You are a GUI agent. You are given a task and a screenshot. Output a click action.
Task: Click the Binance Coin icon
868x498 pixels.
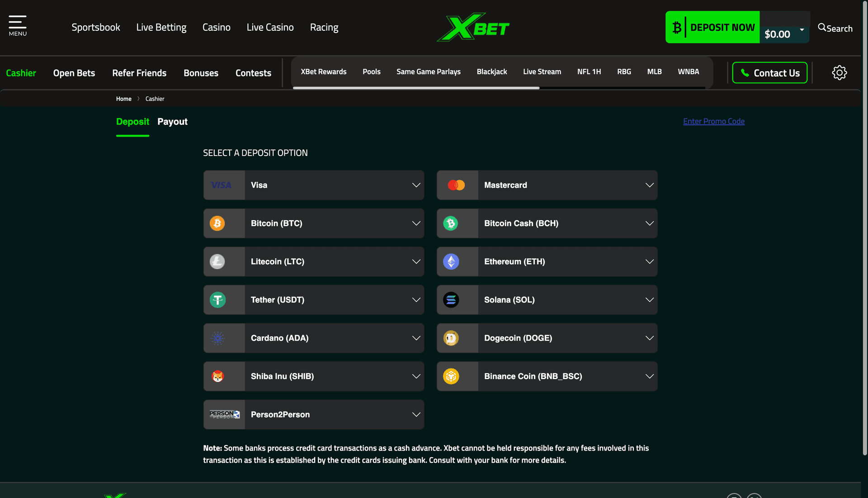click(451, 376)
